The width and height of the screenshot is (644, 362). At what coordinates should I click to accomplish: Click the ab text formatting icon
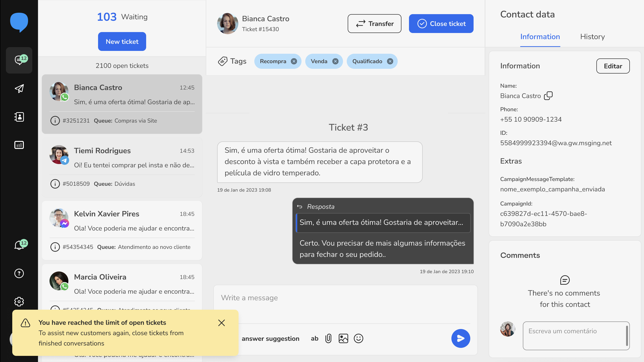pos(314,338)
